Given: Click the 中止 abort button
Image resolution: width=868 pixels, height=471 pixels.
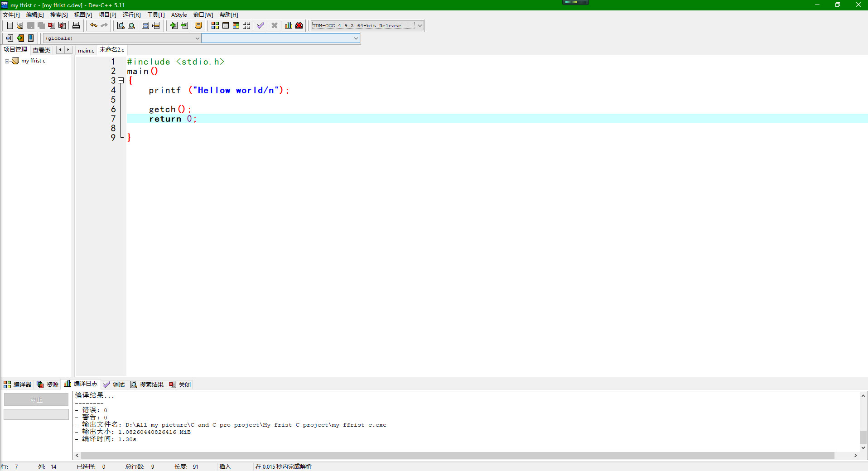Looking at the screenshot, I should pyautogui.click(x=36, y=399).
